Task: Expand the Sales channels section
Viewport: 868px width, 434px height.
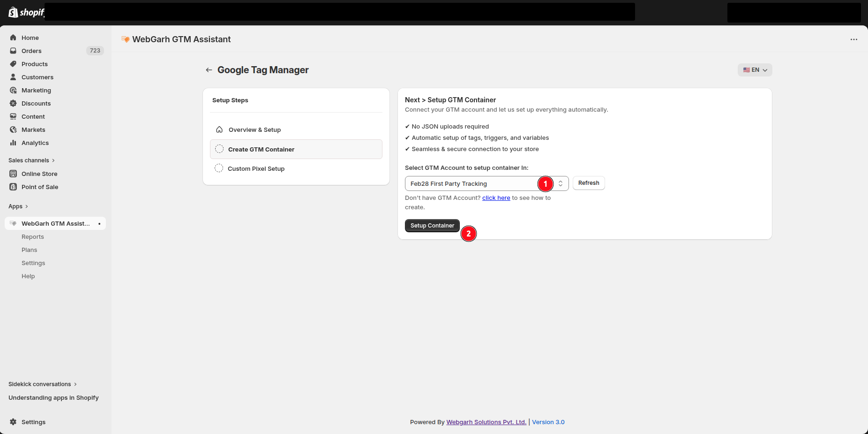Action: (x=32, y=160)
